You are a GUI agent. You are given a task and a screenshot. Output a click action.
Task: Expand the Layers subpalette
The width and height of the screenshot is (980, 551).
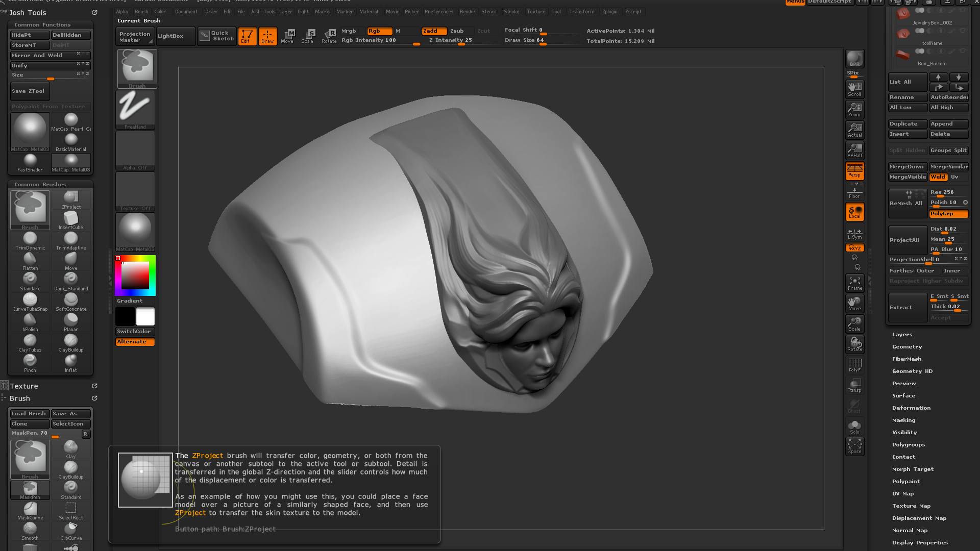(x=902, y=335)
